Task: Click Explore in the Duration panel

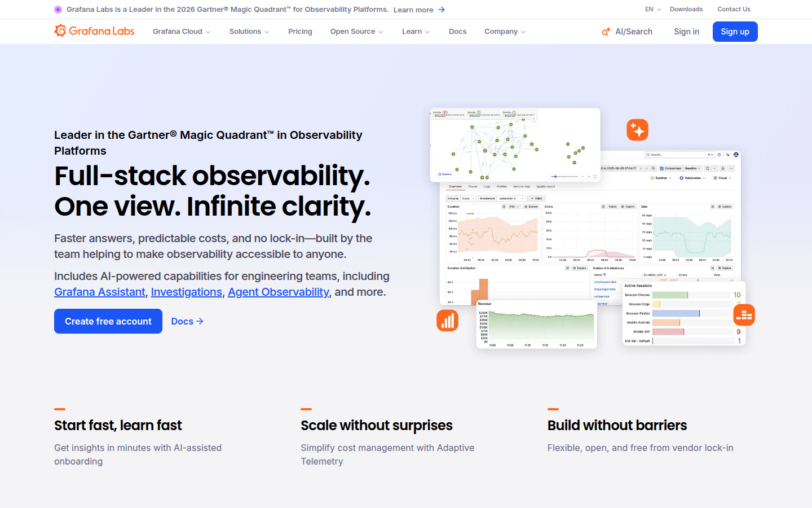Action: (x=531, y=207)
